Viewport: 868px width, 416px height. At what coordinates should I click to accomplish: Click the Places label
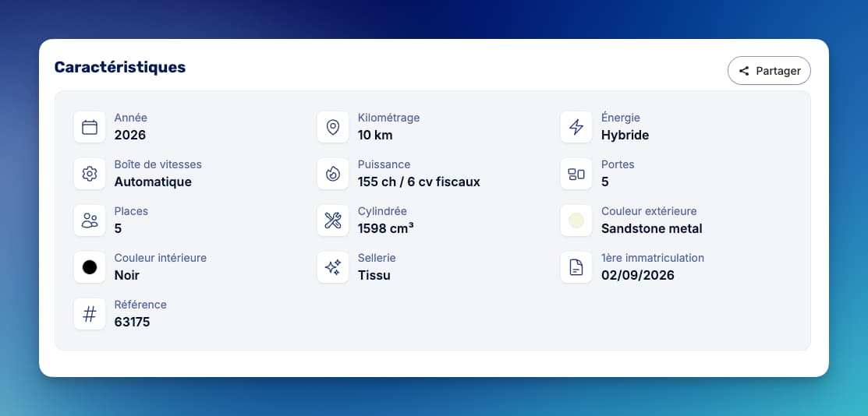point(131,211)
